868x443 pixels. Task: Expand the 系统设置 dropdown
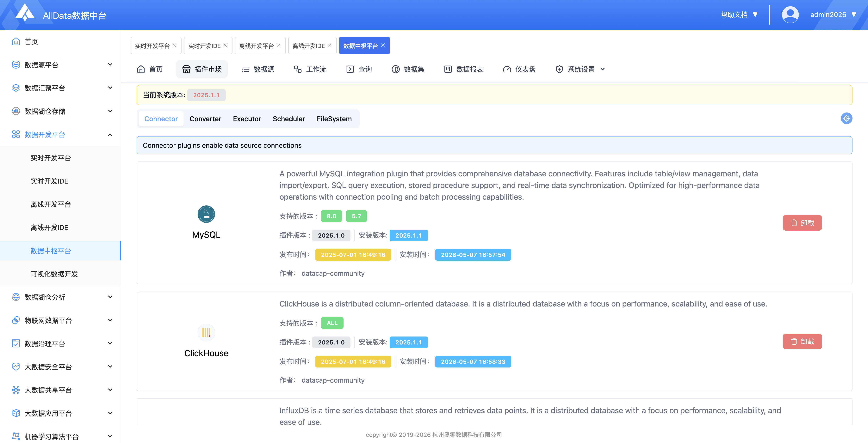point(580,69)
